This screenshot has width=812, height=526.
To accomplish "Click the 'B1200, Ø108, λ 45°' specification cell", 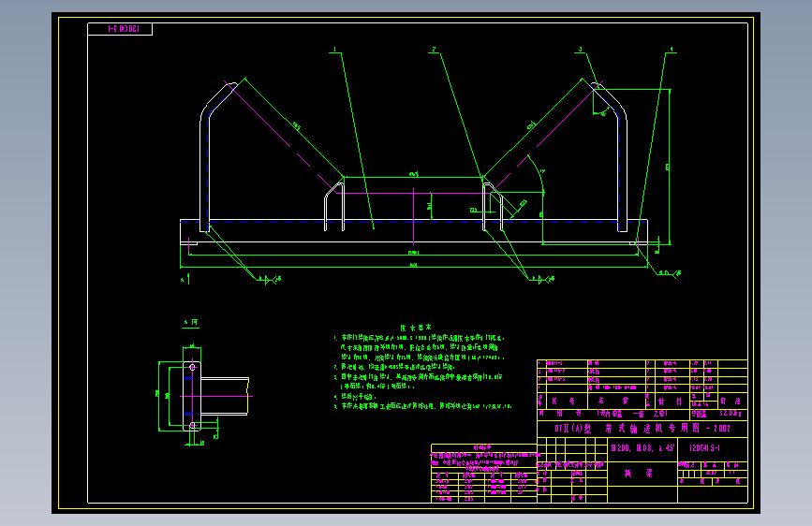I will click(x=642, y=448).
